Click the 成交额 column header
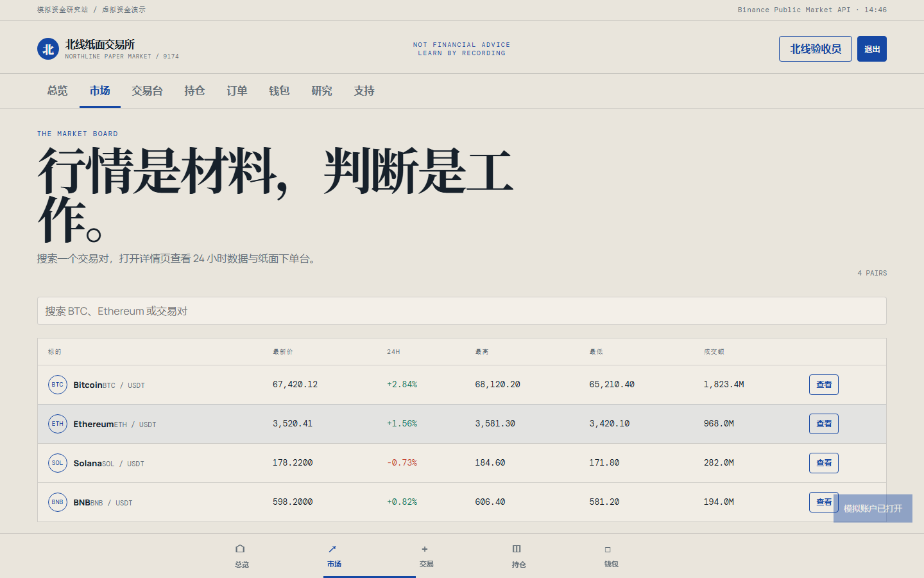924x578 pixels. pos(714,352)
